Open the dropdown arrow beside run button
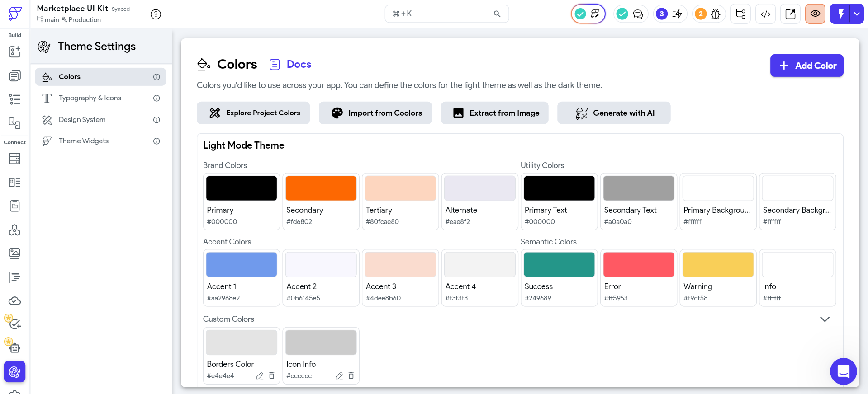This screenshot has width=868, height=394. click(857, 14)
